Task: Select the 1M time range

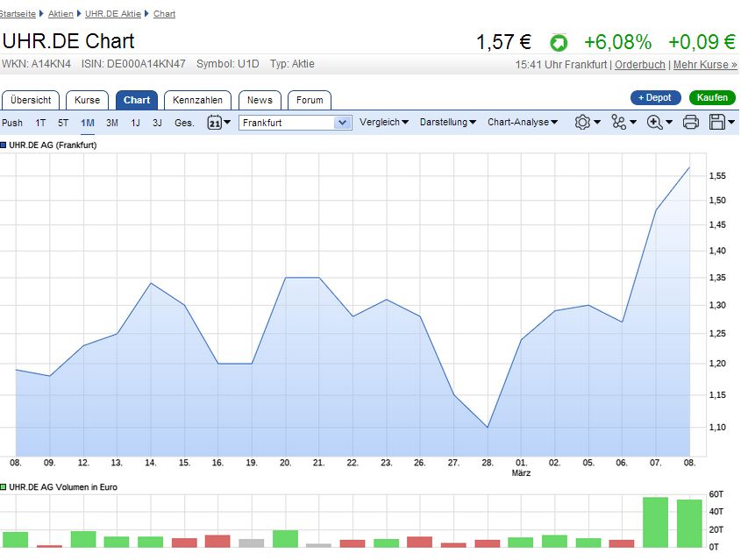Action: [x=88, y=123]
